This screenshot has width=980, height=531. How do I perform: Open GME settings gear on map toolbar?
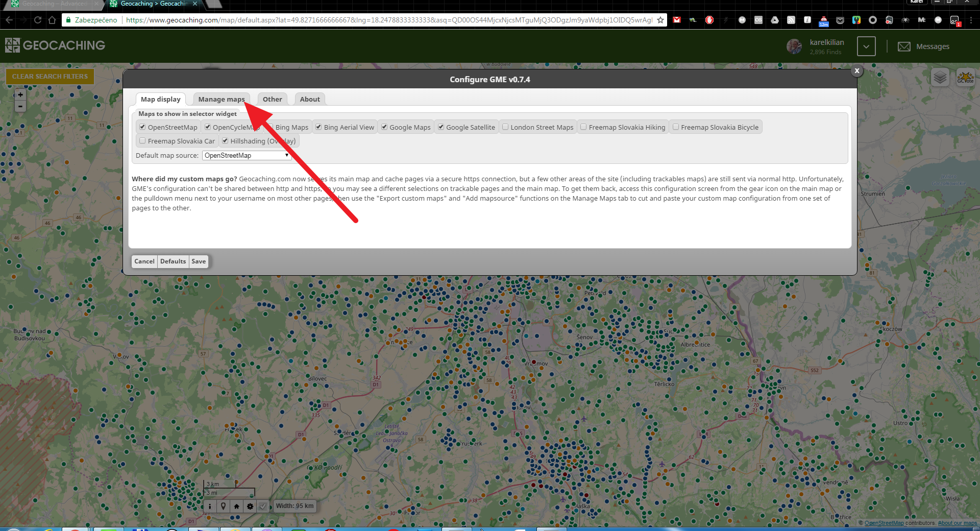pos(250,506)
